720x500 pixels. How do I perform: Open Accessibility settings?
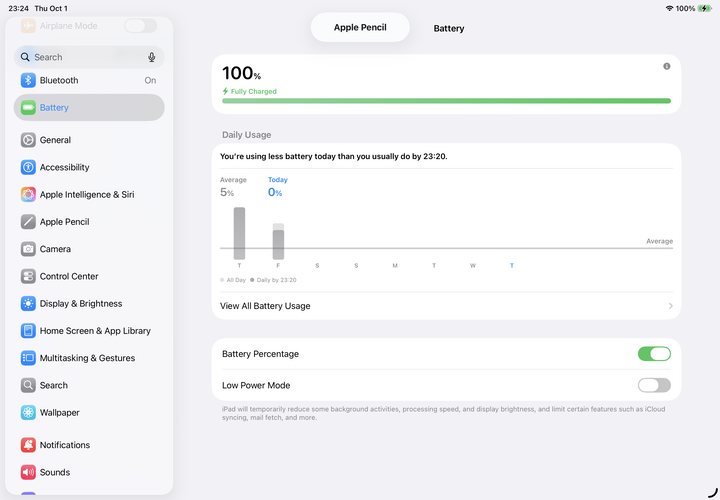pos(89,167)
